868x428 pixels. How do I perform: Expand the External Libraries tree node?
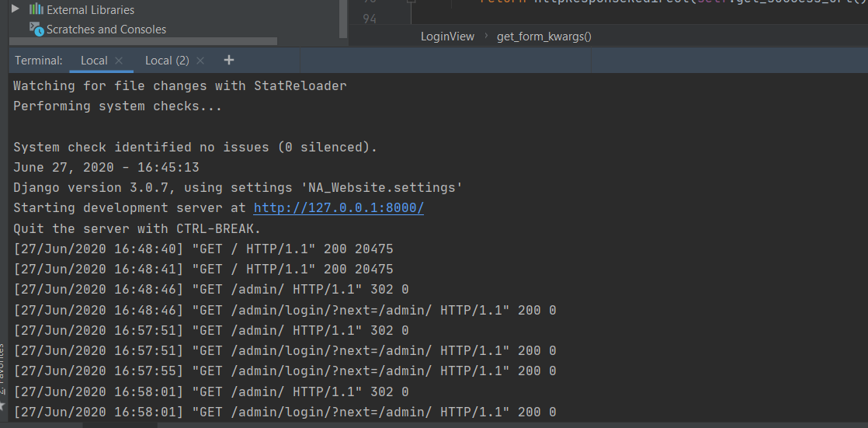click(x=15, y=9)
